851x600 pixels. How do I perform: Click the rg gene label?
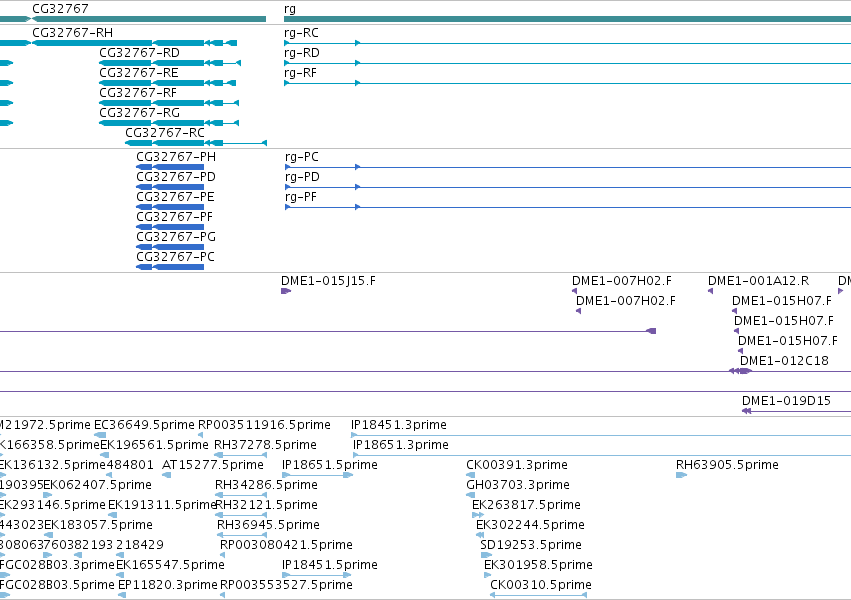[290, 9]
